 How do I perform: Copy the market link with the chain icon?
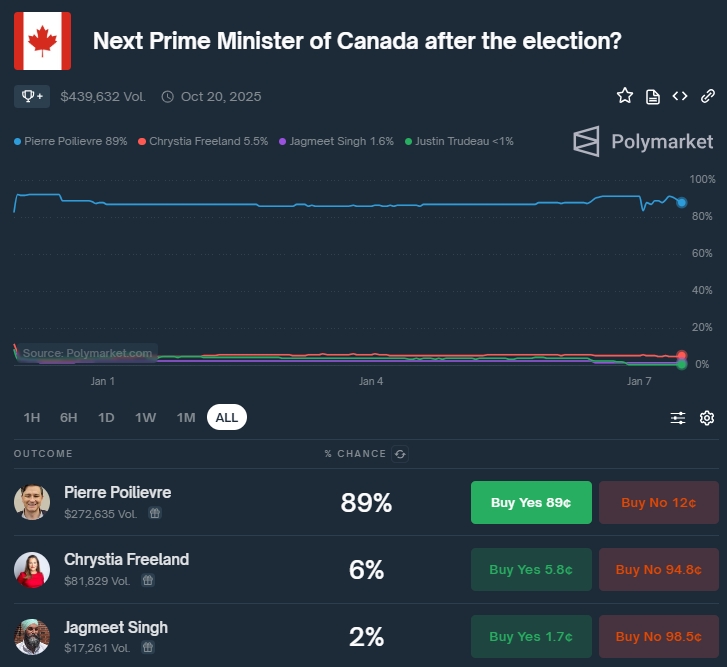coord(708,96)
